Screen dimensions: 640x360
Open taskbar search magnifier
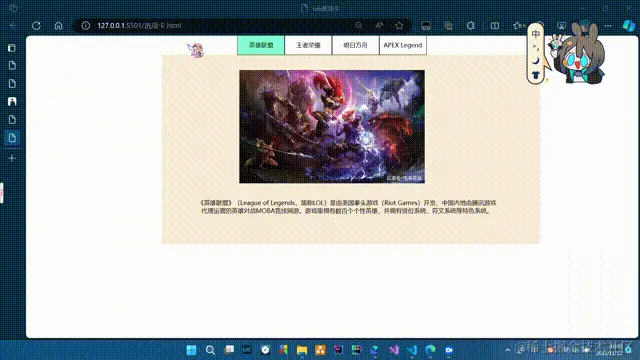(210, 350)
